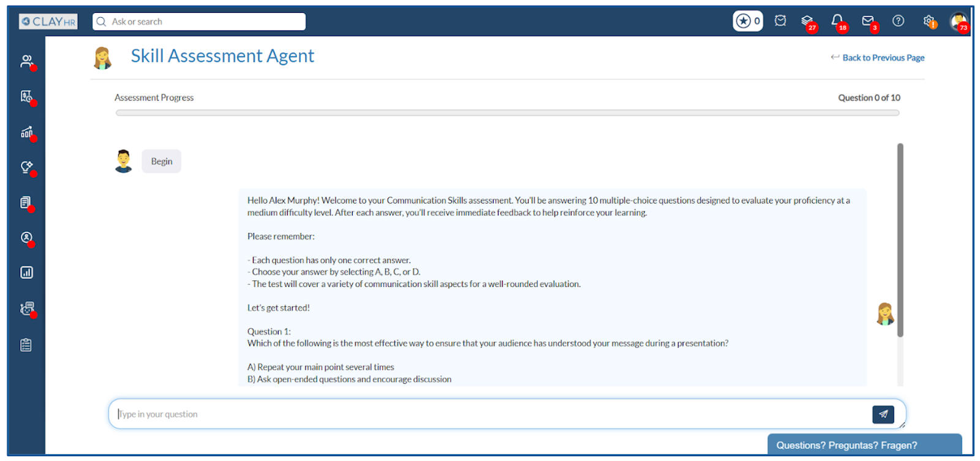Click answer option B) Ask open-ended questions
This screenshot has width=980, height=461.
coord(349,379)
